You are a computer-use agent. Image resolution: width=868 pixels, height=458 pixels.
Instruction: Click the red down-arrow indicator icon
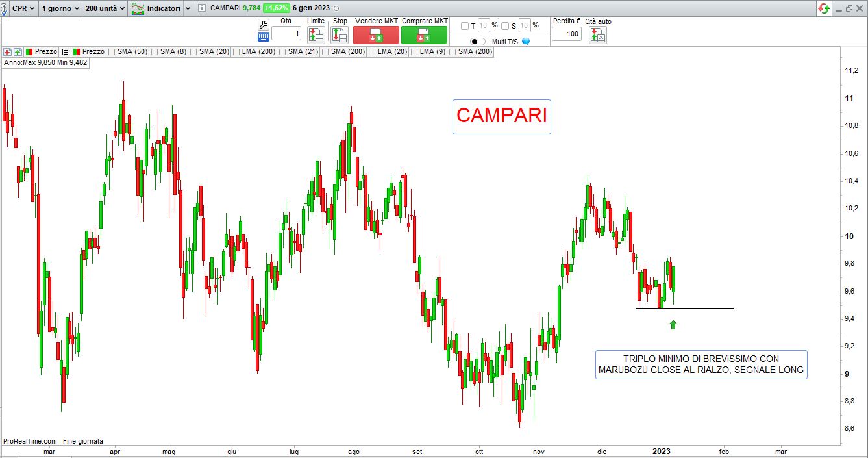[x=6, y=51]
